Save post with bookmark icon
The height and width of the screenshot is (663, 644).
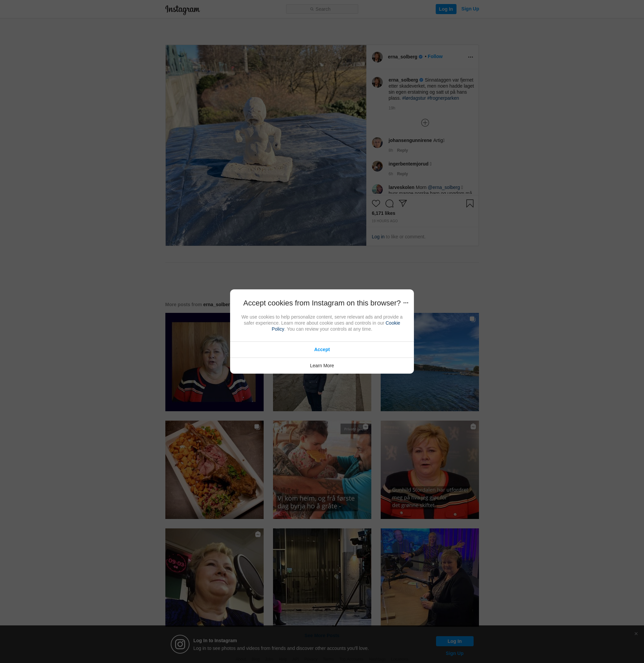tap(470, 203)
